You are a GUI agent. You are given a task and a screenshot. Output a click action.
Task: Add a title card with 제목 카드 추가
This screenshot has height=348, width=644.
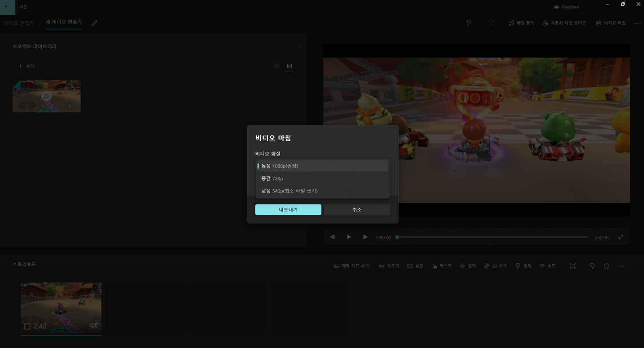(351, 266)
